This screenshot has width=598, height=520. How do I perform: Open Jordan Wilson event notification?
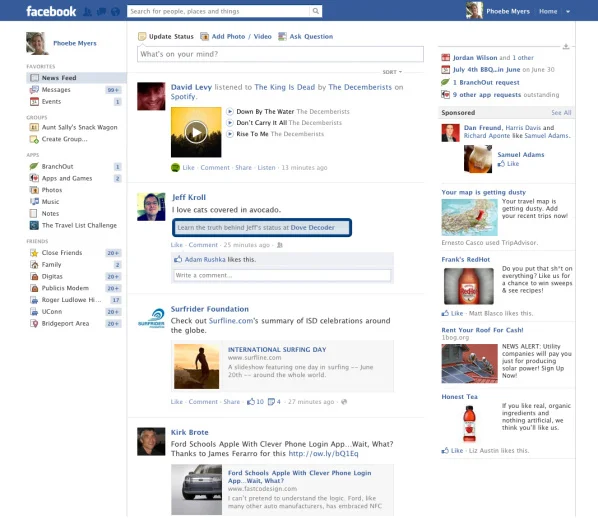pos(475,58)
